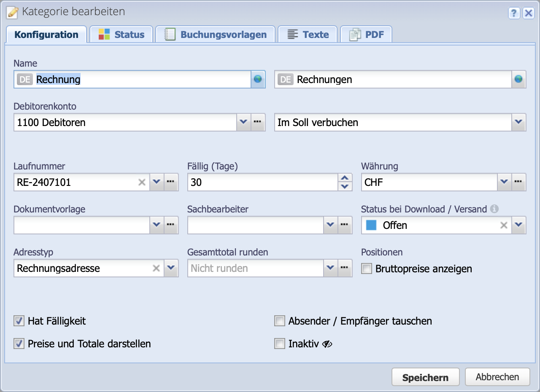Click the ellipsis button next to Dokumentvorlage
Viewport: 540px width, 392px height.
pyautogui.click(x=170, y=225)
